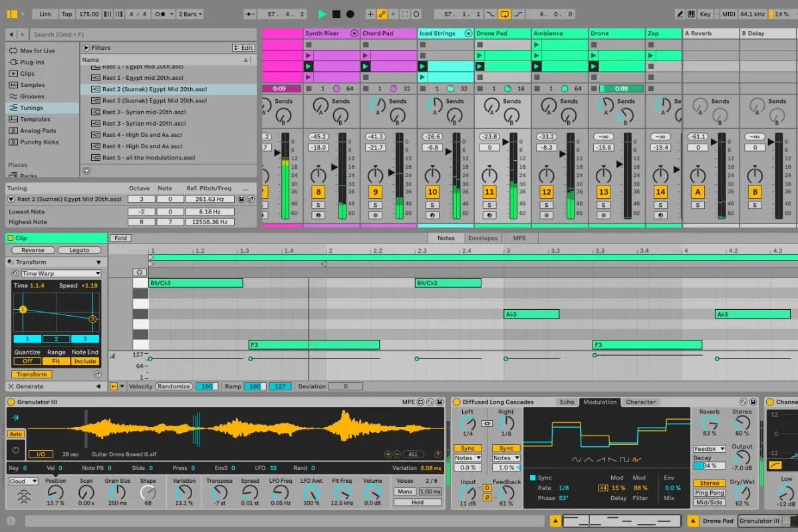Open the Character tab in delay device

tap(641, 402)
